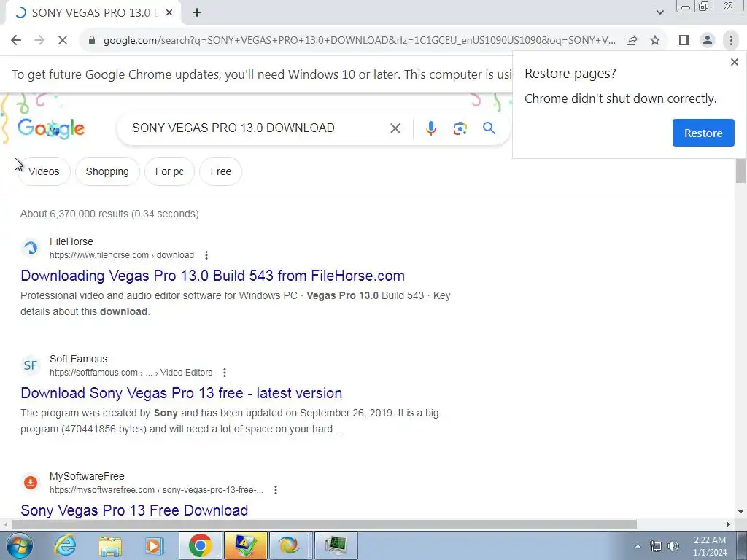Bookmark this tab with the star icon
The width and height of the screenshot is (747, 560).
[x=655, y=41]
